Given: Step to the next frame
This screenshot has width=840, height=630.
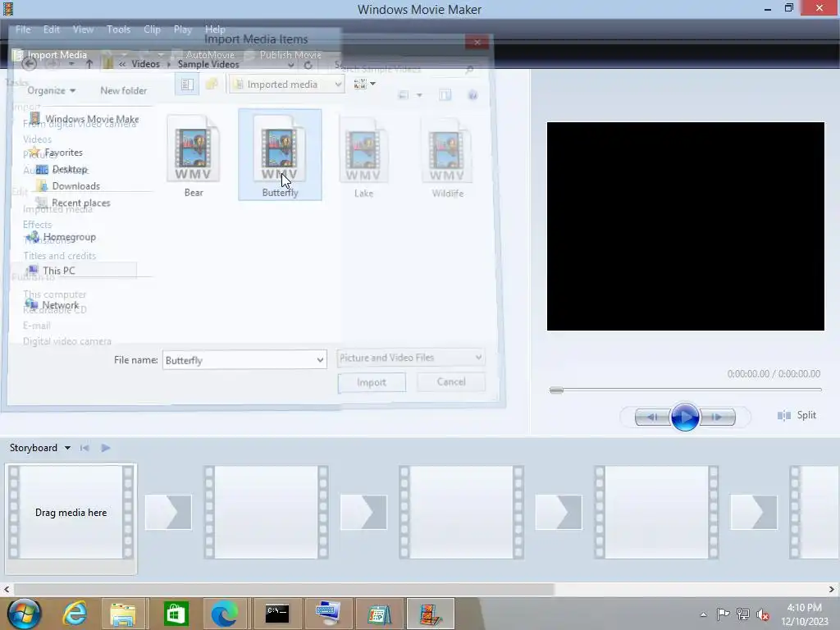Looking at the screenshot, I should click(717, 417).
